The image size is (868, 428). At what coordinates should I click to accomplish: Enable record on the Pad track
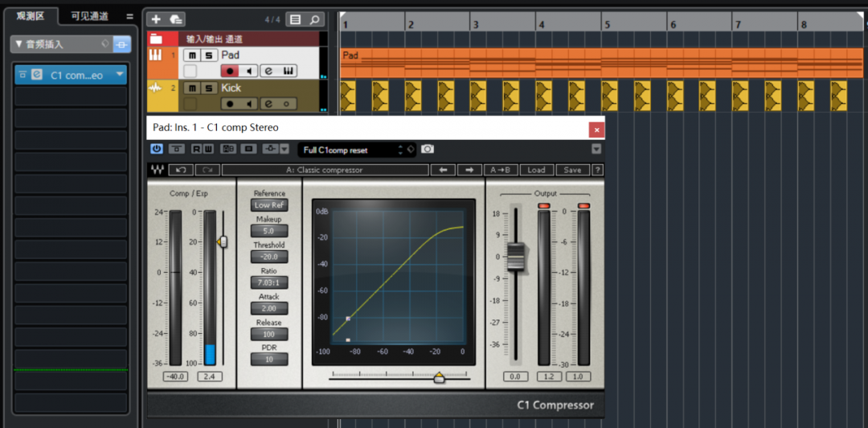pos(230,71)
